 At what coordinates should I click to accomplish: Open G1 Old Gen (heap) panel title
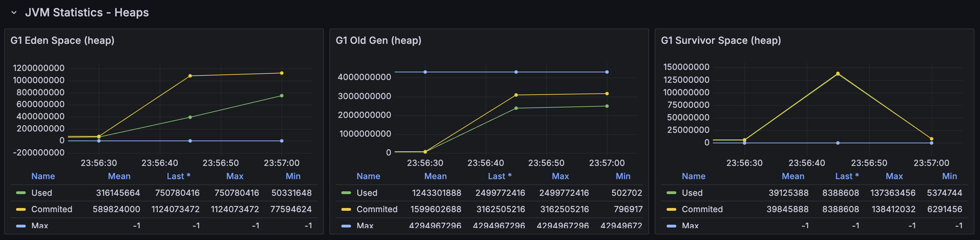tap(379, 40)
